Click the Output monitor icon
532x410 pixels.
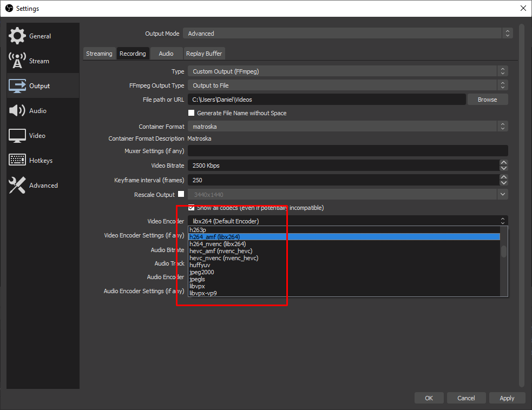pyautogui.click(x=17, y=85)
